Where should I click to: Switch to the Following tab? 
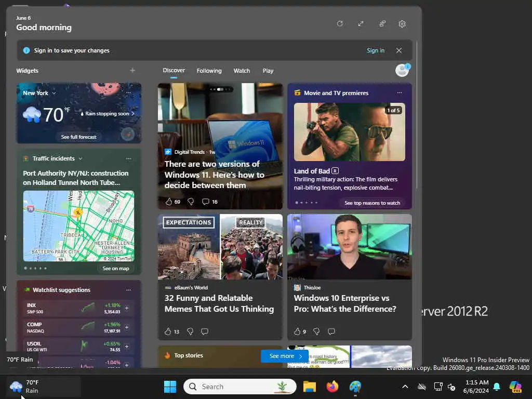click(209, 71)
